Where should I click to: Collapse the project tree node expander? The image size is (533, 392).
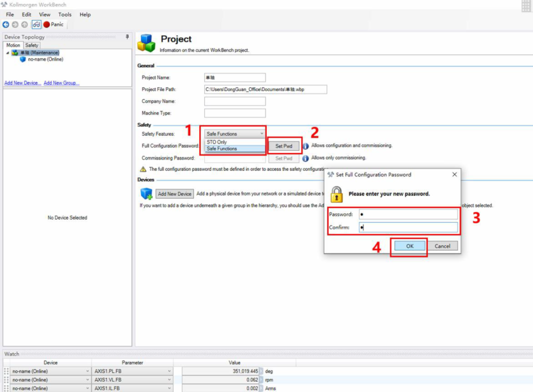coord(7,53)
